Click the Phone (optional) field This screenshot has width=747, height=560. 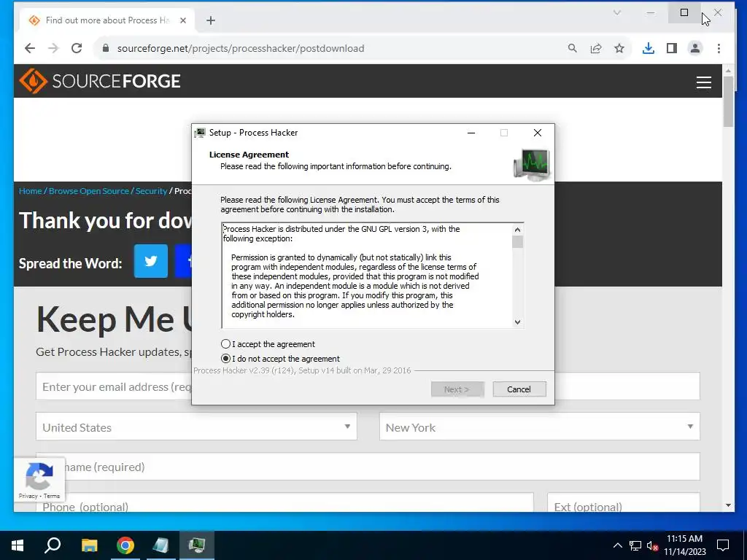click(285, 502)
